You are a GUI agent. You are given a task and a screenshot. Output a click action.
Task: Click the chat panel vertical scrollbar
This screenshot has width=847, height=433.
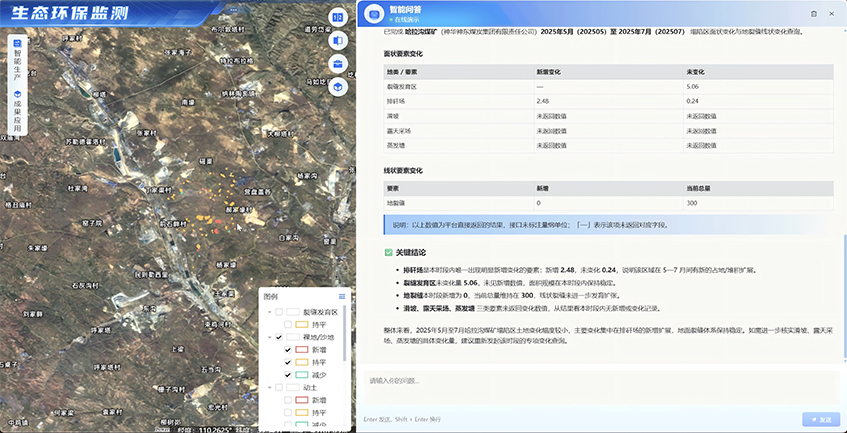[845, 296]
